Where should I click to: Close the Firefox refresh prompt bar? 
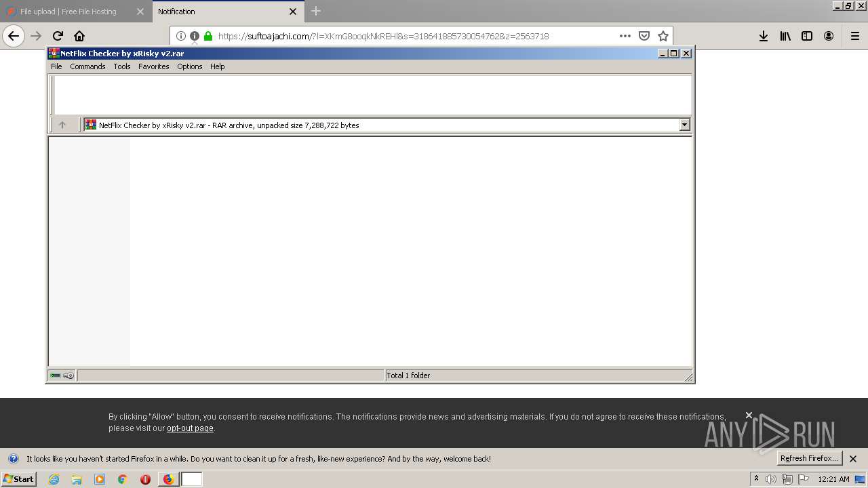coord(853,459)
